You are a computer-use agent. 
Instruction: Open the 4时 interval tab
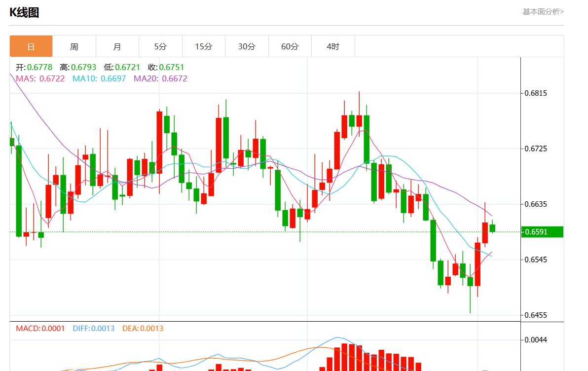[333, 46]
